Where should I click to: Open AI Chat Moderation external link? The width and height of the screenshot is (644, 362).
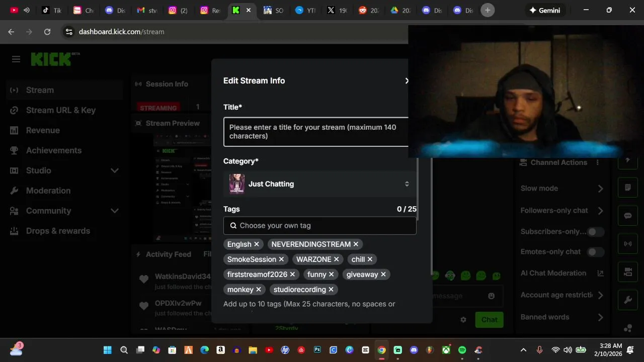click(x=600, y=274)
